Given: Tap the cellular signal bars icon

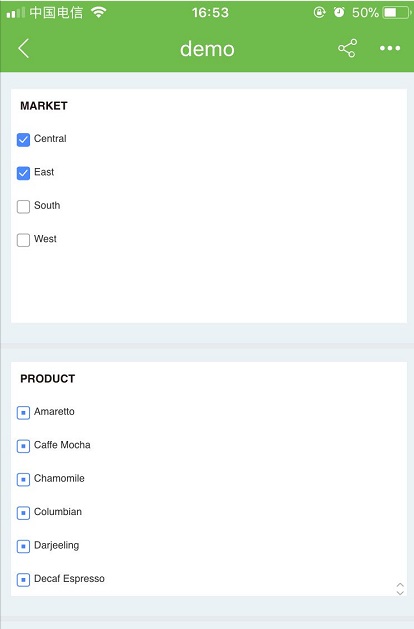Looking at the screenshot, I should click(16, 12).
